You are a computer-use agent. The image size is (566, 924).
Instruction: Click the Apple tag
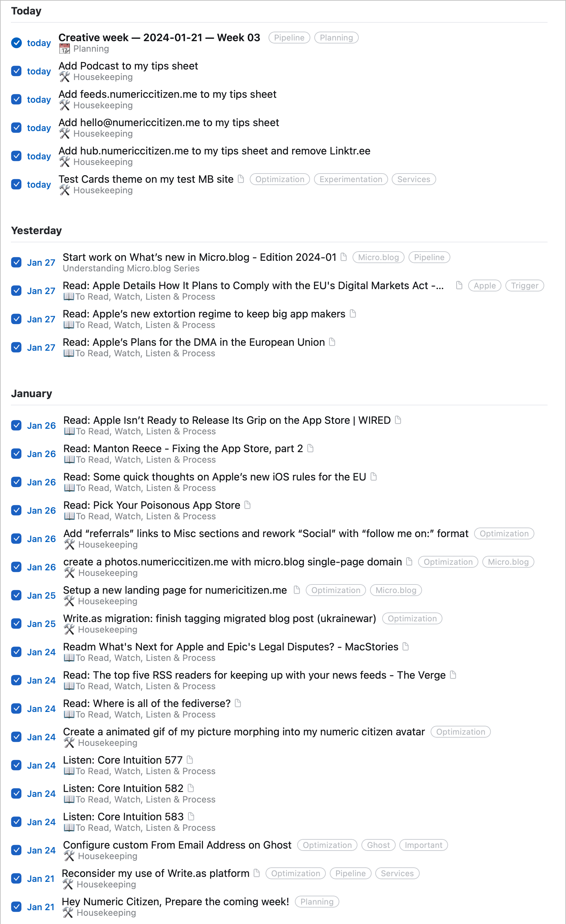[485, 286]
